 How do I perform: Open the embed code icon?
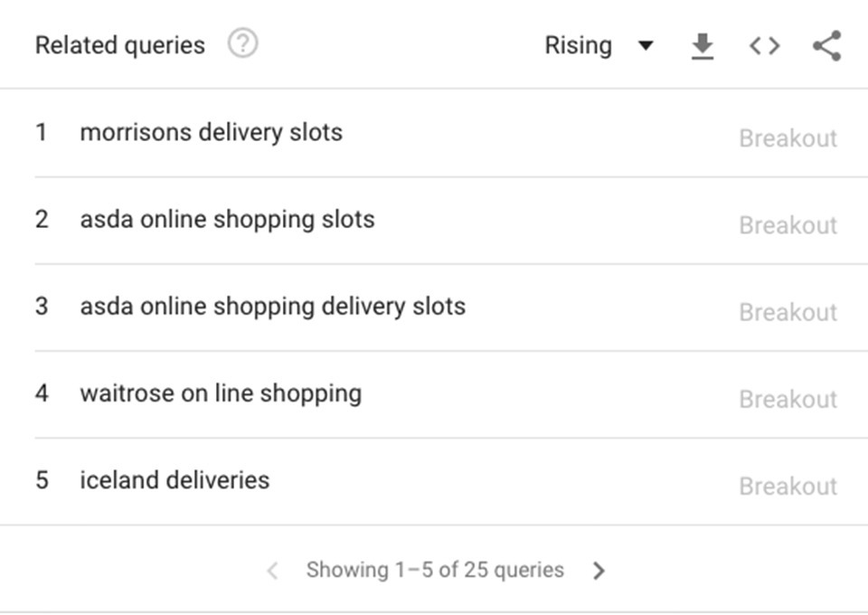point(765,45)
